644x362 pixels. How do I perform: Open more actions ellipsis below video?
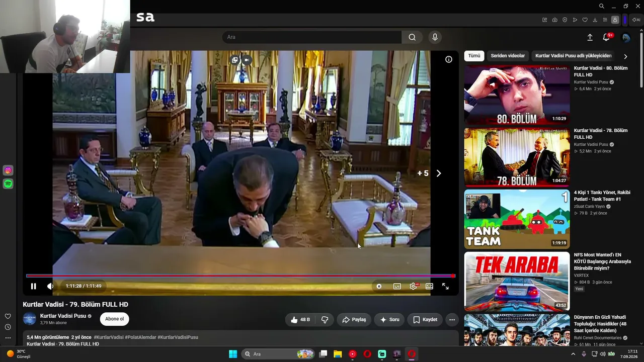coord(452,320)
